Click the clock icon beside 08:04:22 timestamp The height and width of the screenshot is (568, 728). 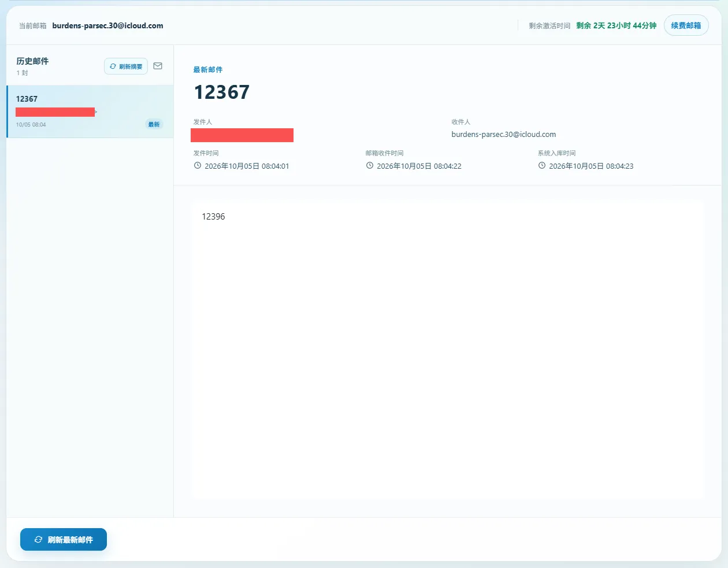(x=370, y=166)
